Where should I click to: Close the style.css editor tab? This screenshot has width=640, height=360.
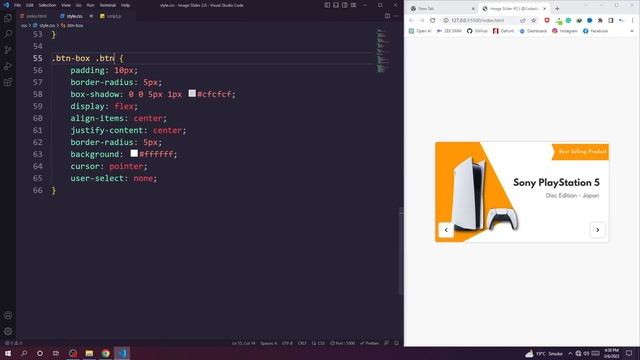pyautogui.click(x=91, y=16)
